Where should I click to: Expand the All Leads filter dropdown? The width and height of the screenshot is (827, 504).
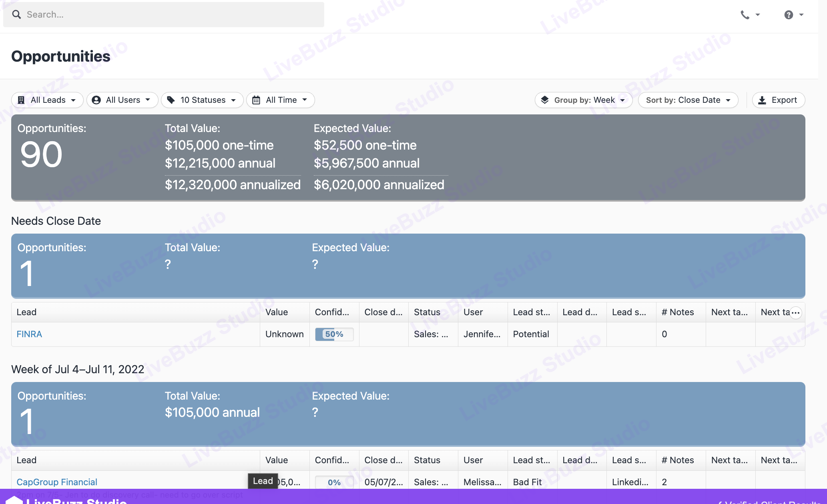click(x=48, y=100)
